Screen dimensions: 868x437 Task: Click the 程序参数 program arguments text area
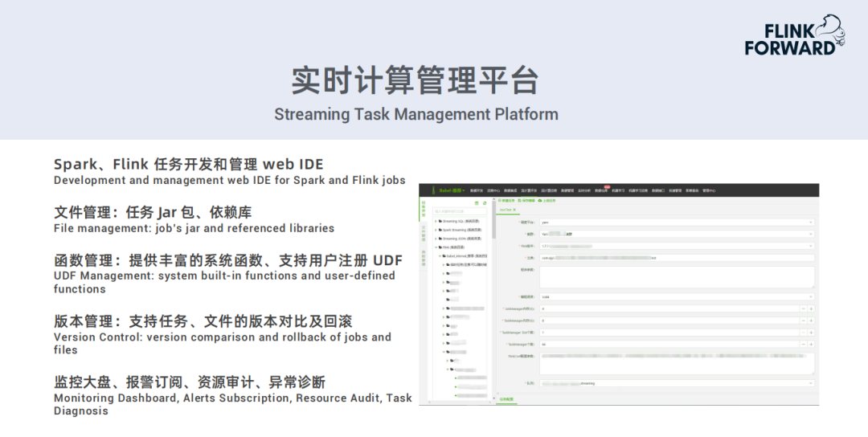tap(677, 277)
